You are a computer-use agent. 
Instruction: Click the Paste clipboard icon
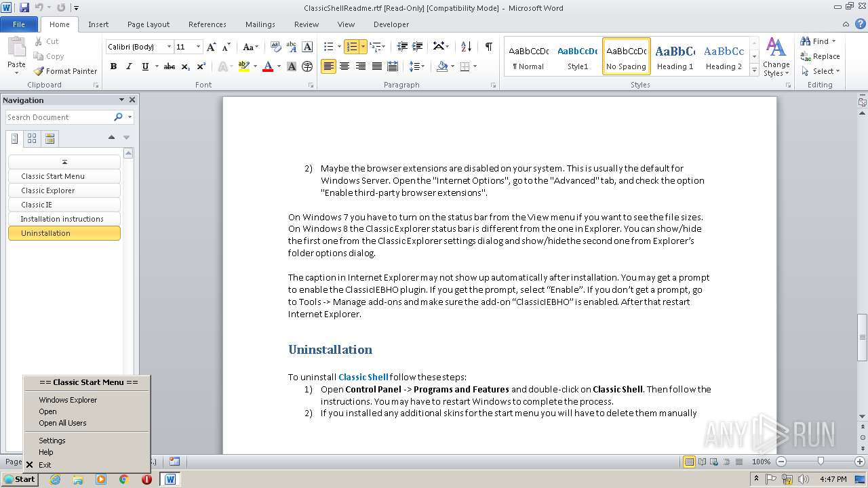(x=16, y=47)
